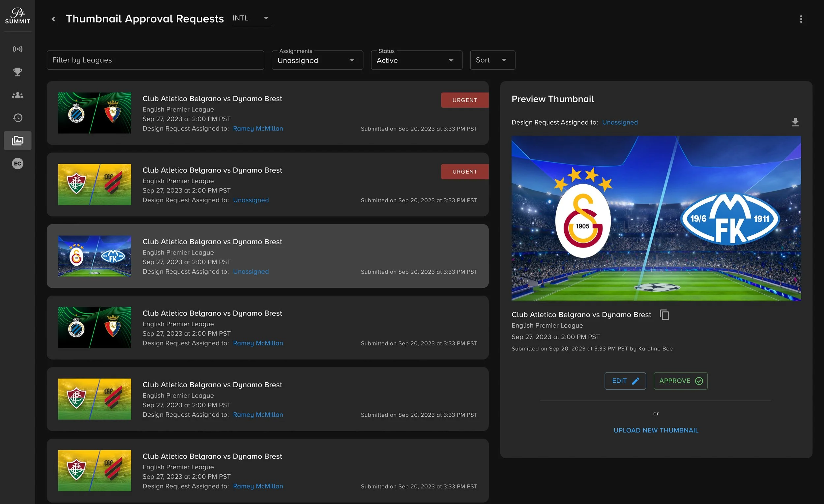Approve the previewed thumbnail
Viewport: 824px width, 504px height.
coord(680,381)
